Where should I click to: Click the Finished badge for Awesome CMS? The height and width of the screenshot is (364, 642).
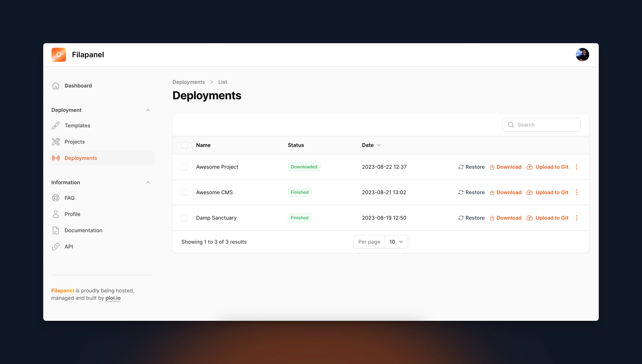point(300,192)
